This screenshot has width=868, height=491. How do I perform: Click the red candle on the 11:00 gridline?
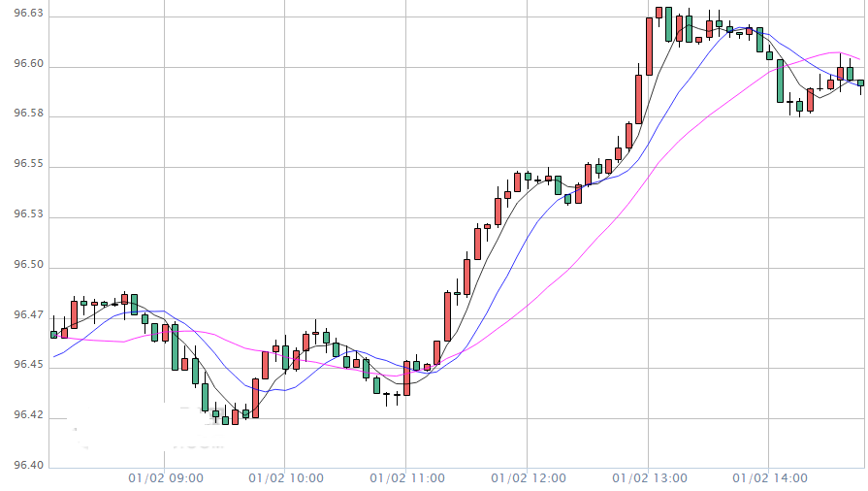pos(406,377)
